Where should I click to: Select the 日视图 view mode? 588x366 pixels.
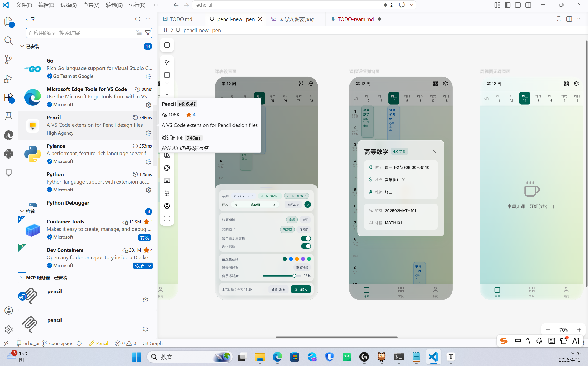coord(303,230)
